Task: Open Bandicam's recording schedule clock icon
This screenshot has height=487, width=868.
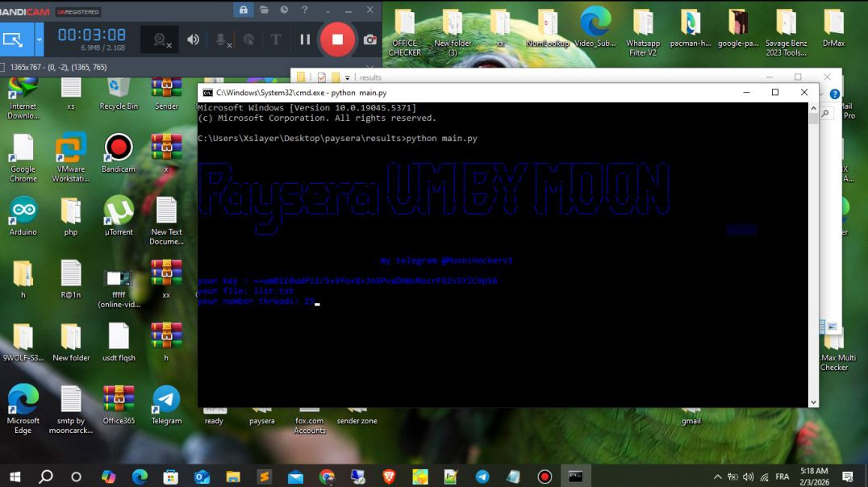Action: click(282, 10)
